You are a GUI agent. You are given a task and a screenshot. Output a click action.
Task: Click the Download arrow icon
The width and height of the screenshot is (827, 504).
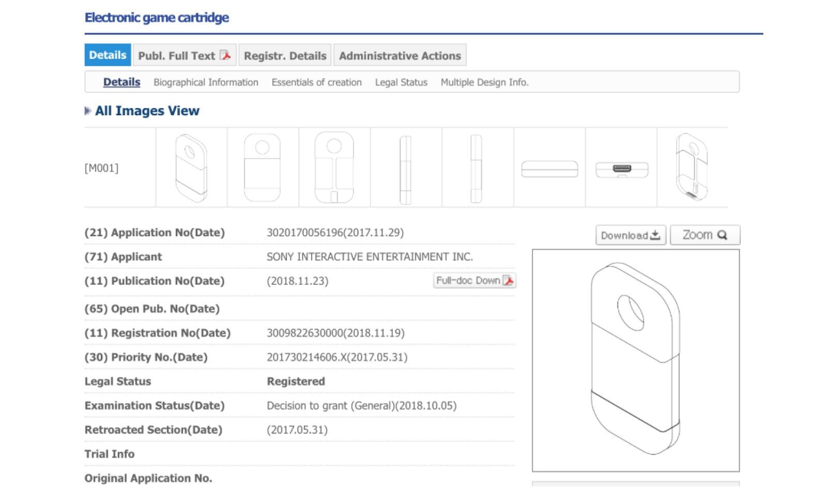[x=655, y=235]
